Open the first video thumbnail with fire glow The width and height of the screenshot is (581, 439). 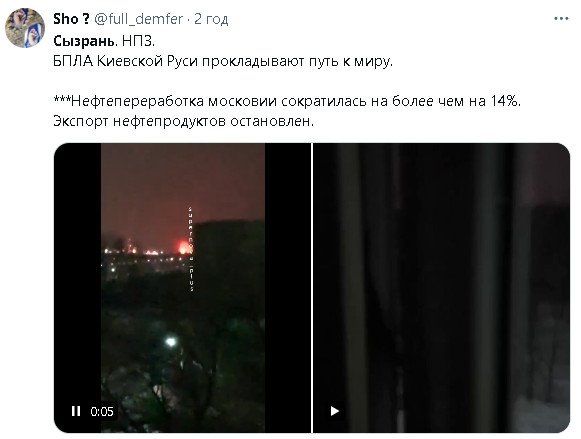pyautogui.click(x=183, y=288)
